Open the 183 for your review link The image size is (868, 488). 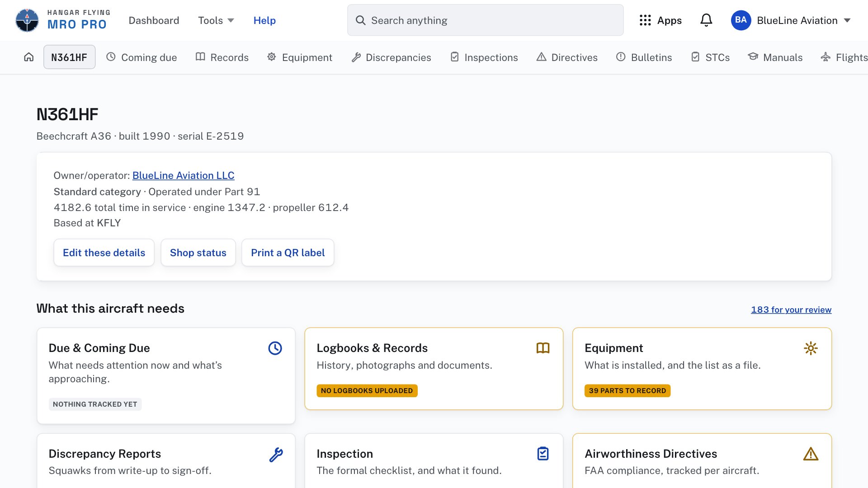791,310
